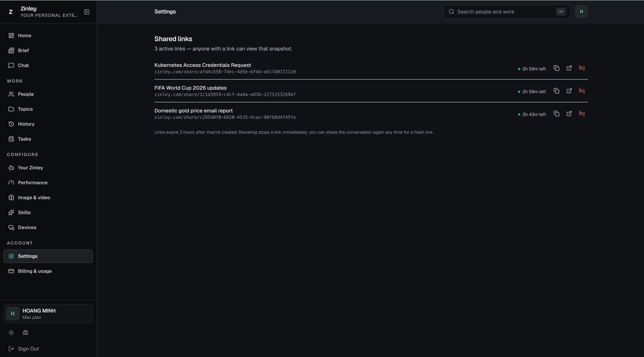Go to Chat

click(x=48, y=65)
